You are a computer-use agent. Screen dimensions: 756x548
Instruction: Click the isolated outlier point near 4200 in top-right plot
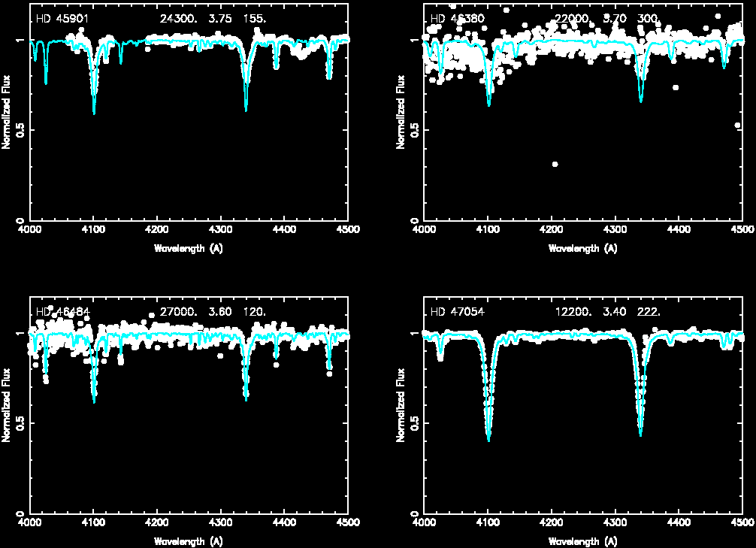click(x=555, y=164)
